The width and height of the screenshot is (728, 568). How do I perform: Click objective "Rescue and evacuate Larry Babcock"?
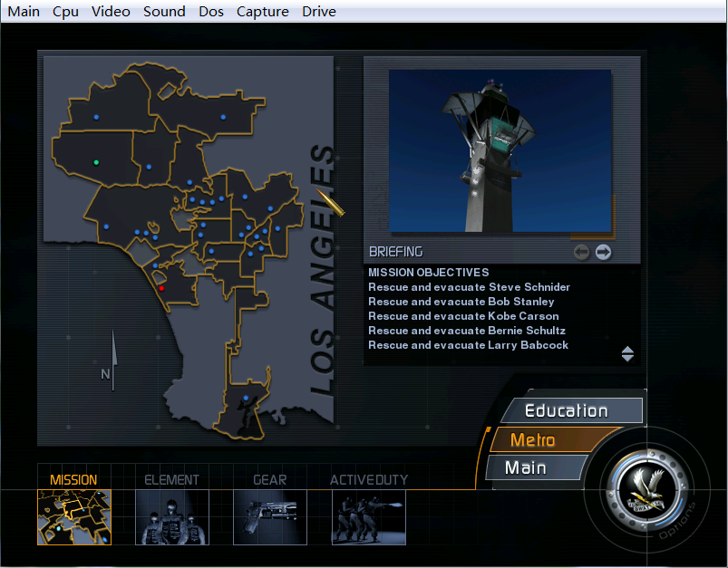(468, 345)
